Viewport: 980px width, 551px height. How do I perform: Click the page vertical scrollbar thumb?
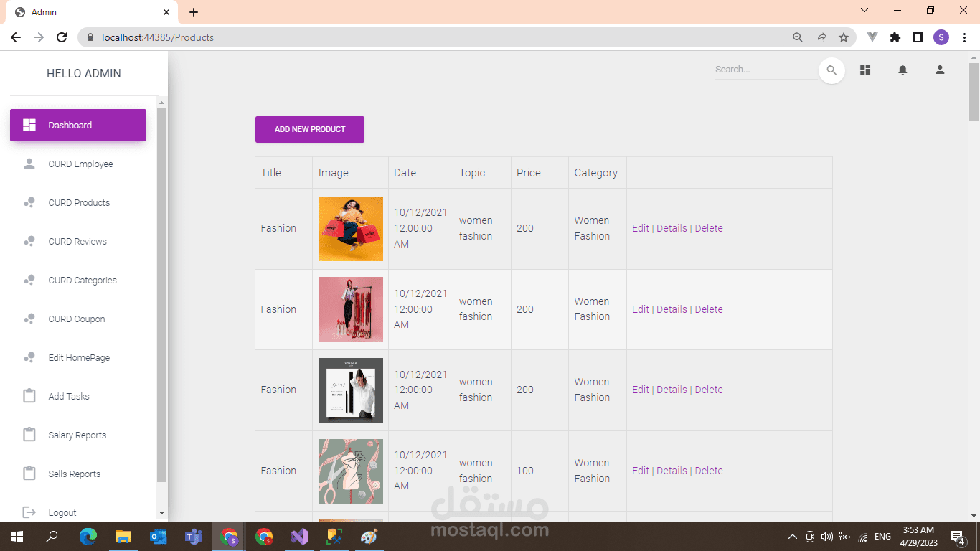[974, 92]
